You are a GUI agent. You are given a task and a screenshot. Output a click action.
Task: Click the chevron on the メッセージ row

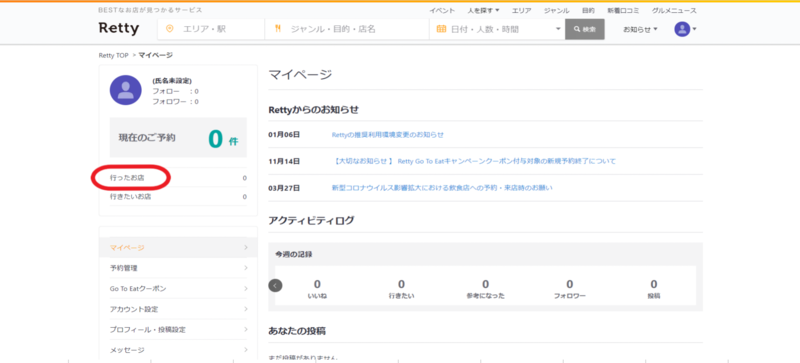click(246, 350)
